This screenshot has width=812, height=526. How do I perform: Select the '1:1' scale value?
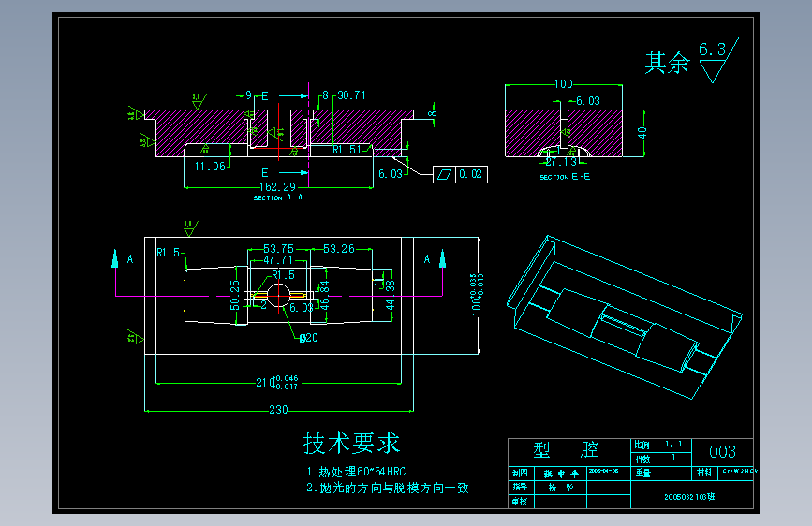point(673,445)
